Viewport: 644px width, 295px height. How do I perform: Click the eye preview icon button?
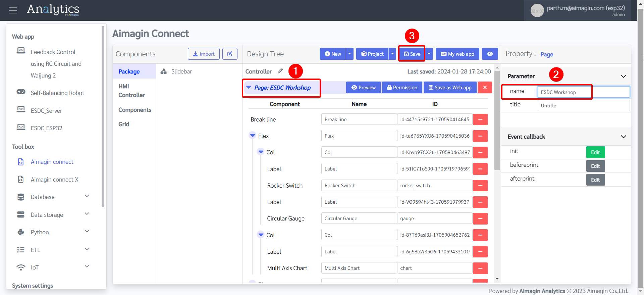pos(490,54)
